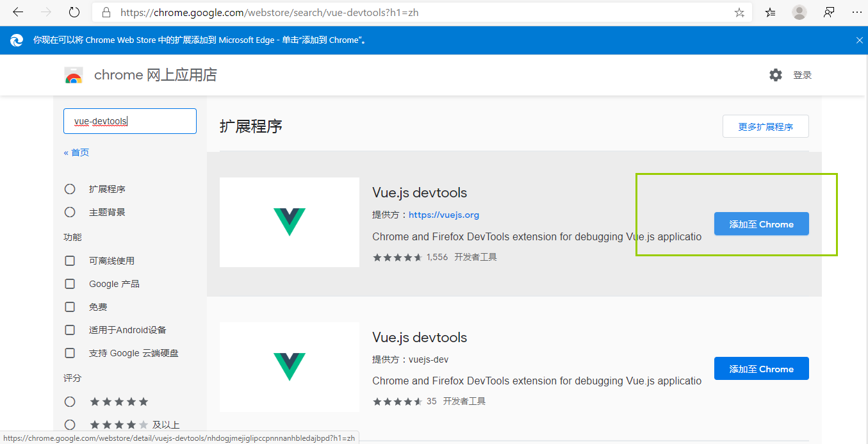Add vuejs.org's Vue.js devtools to Chrome

[x=762, y=224]
